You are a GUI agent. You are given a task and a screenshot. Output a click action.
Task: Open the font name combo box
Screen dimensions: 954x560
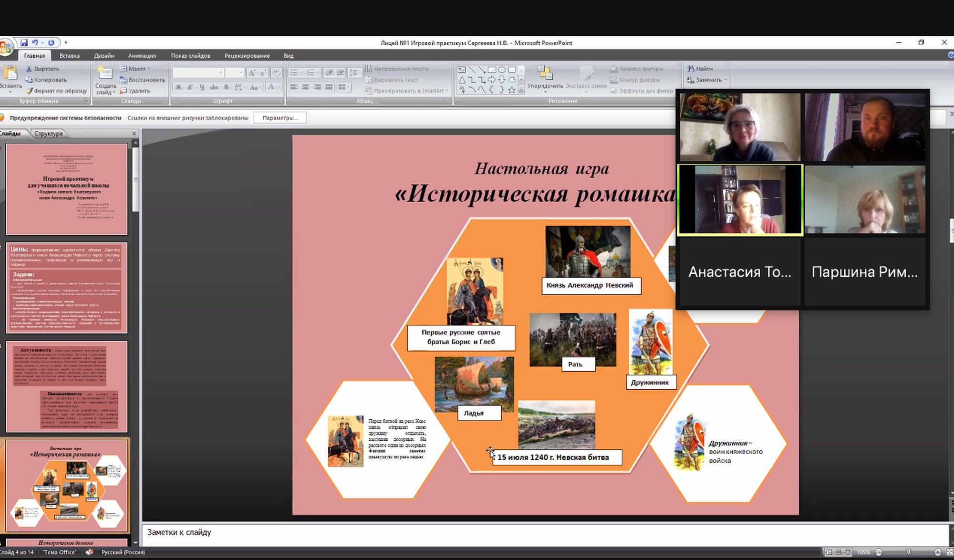(x=198, y=73)
